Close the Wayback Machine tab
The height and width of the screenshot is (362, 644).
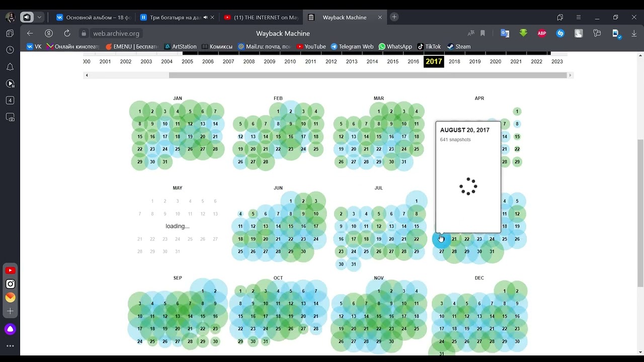(x=380, y=17)
